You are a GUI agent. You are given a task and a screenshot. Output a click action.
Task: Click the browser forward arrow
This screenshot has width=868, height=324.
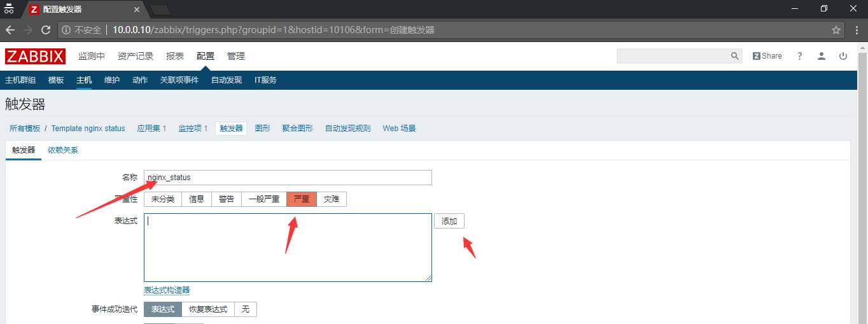click(28, 30)
